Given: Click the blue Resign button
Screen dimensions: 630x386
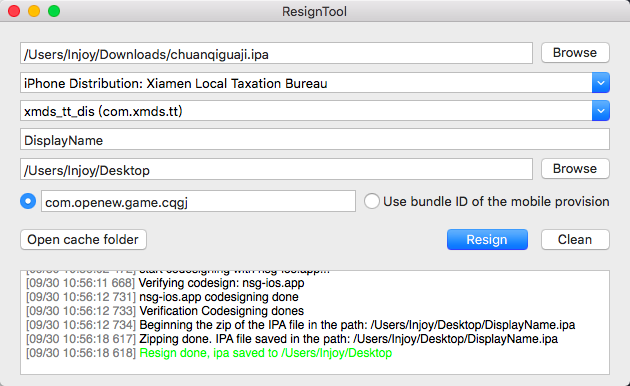Looking at the screenshot, I should coord(487,239).
